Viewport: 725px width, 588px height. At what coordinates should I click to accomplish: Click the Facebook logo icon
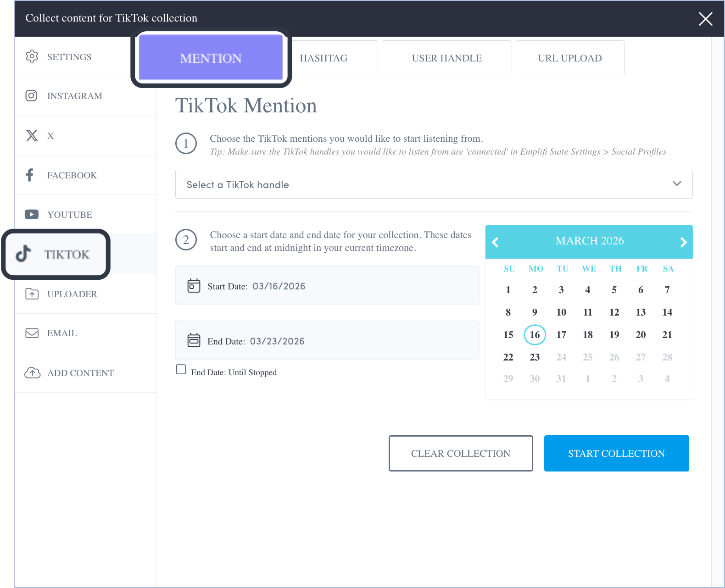point(30,175)
